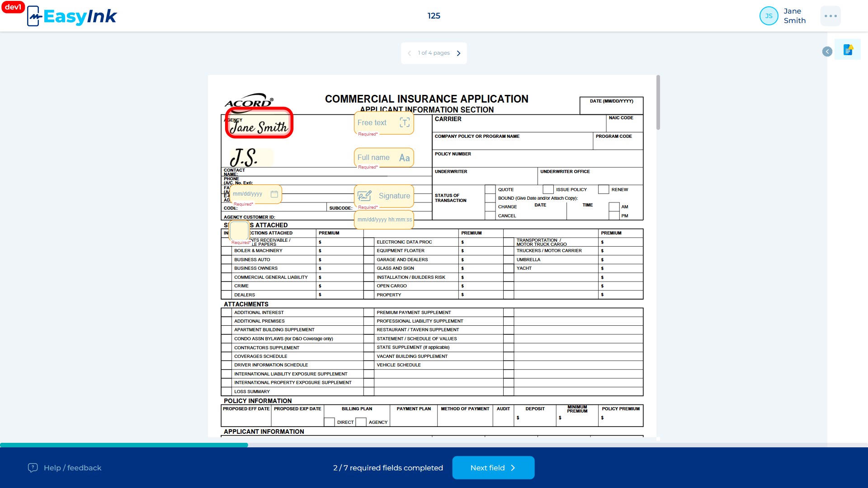Check the AGENCY billing plan checkbox
The width and height of the screenshot is (868, 488).
[361, 422]
